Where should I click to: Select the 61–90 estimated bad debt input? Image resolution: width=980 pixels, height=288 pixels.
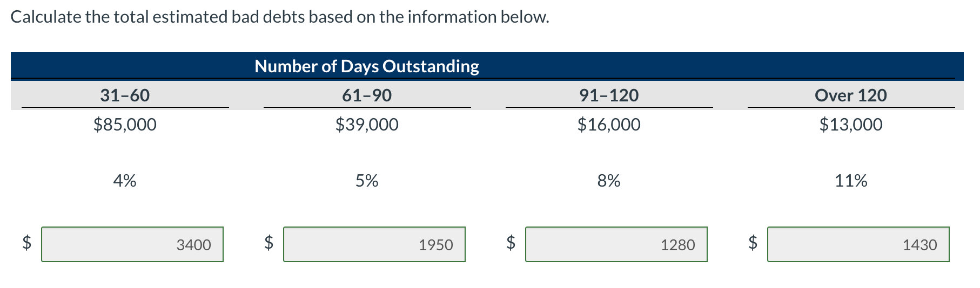click(374, 244)
